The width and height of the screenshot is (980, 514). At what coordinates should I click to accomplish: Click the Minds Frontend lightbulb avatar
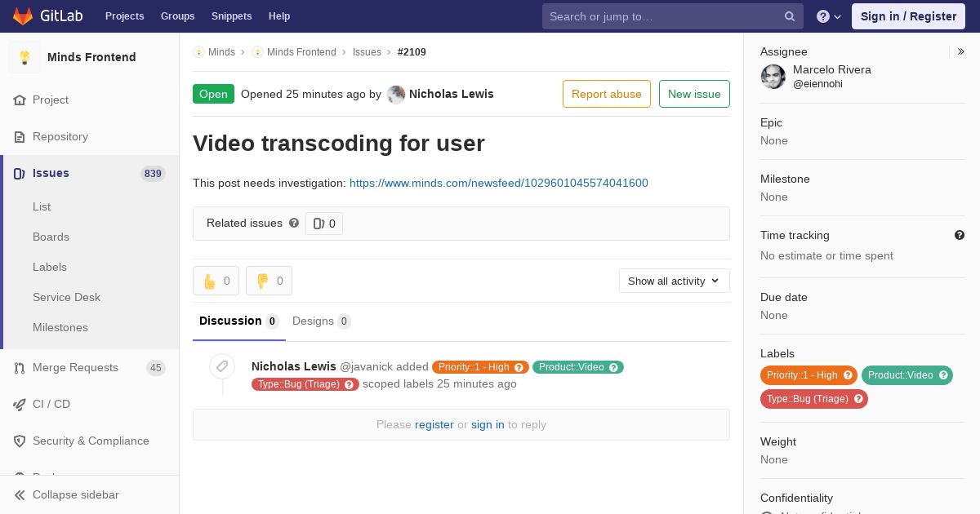coord(24,57)
